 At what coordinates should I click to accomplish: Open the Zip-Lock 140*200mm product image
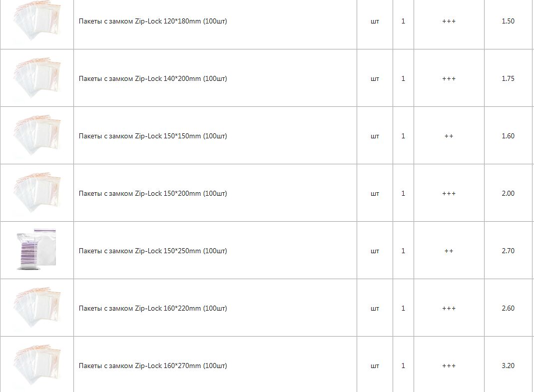click(x=37, y=78)
